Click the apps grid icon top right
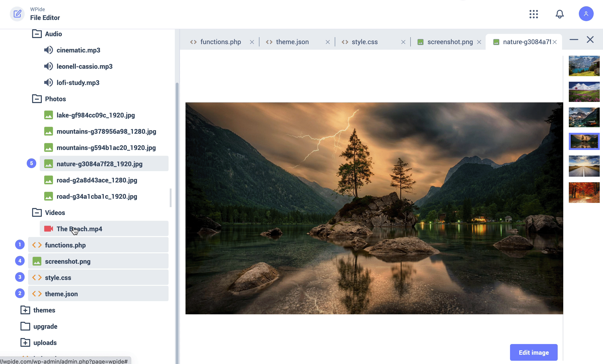The height and width of the screenshot is (364, 603). 534,13
